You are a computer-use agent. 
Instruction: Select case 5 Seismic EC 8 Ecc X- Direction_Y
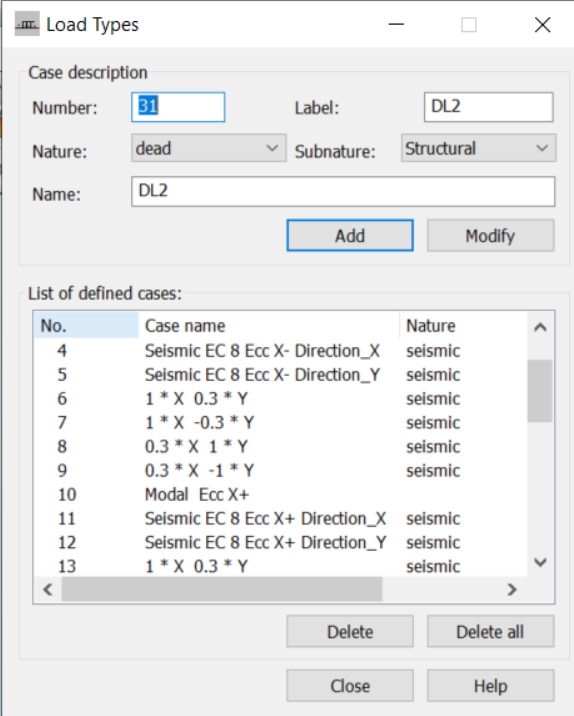(280, 375)
